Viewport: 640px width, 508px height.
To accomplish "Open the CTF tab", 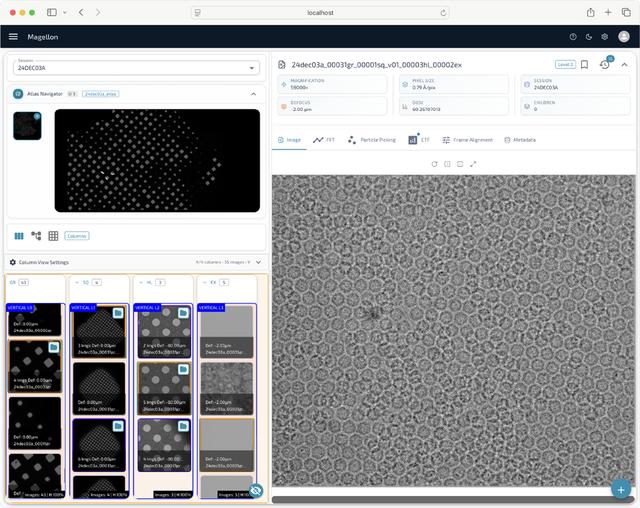I will click(x=418, y=140).
